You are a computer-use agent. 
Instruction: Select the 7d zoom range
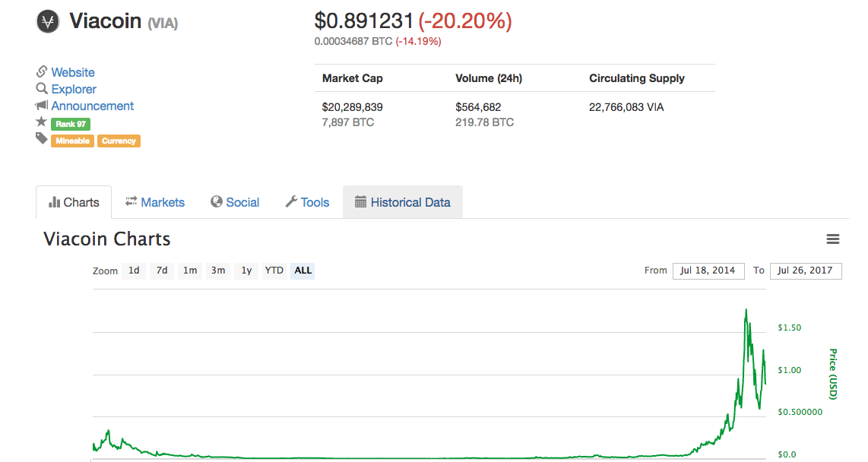162,271
